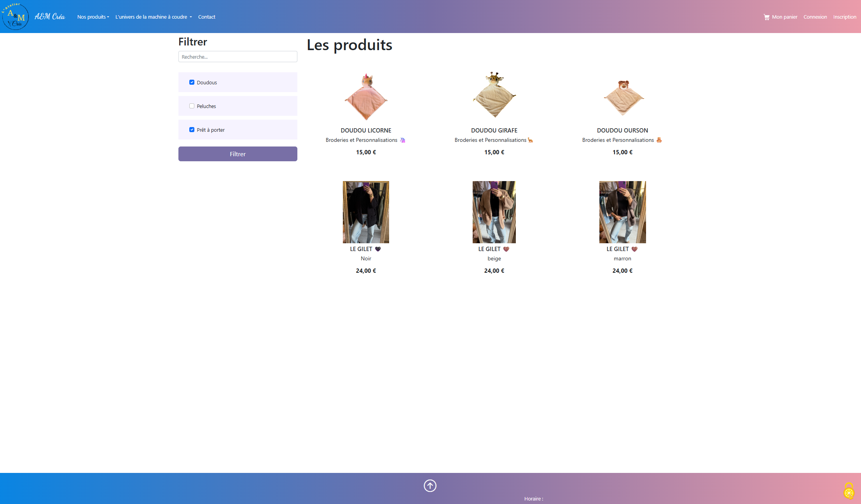Click the 'beige' gilet description

pos(494,259)
